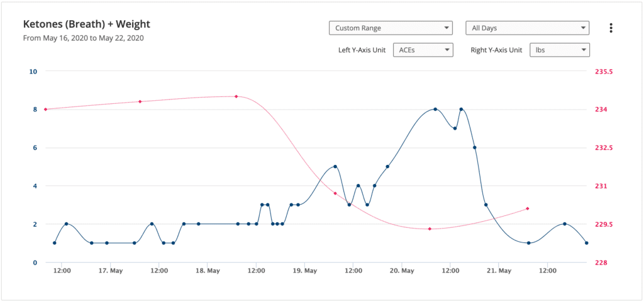Open the Custom Range dropdown
Screen dimensions: 644x301
tap(391, 28)
